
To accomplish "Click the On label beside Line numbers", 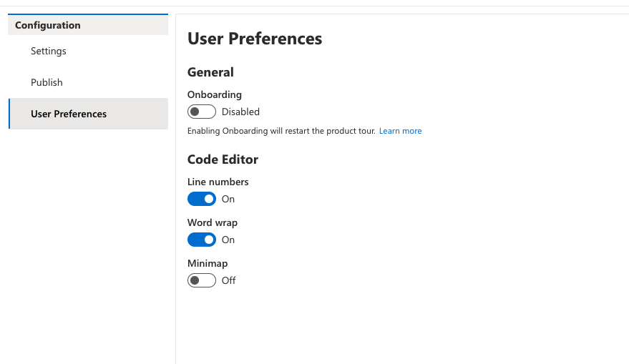I will tap(228, 199).
